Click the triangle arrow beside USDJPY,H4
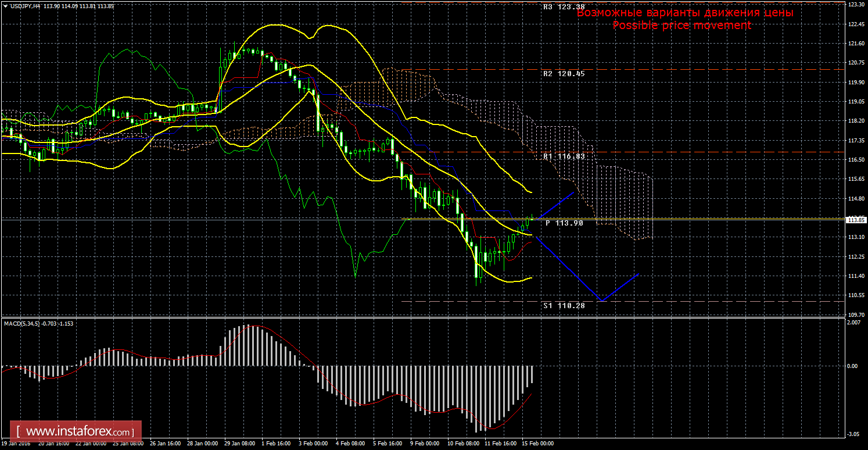This screenshot has width=868, height=450. pos(5,5)
